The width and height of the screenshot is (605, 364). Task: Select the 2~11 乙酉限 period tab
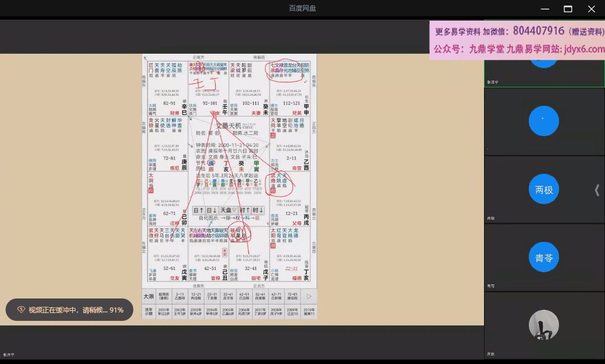coord(180,296)
